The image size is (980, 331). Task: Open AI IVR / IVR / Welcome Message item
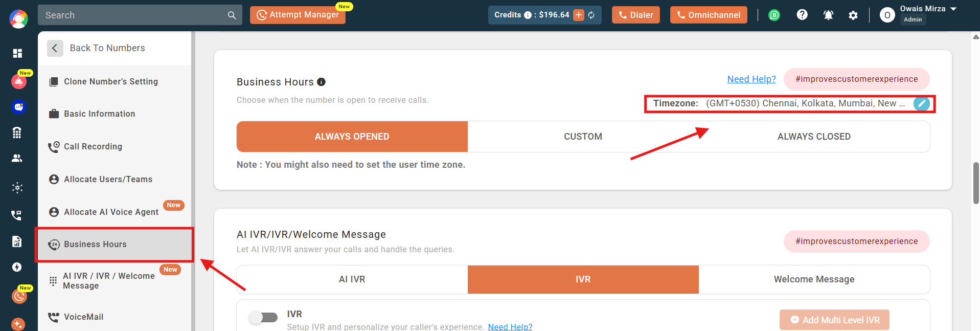point(115,281)
